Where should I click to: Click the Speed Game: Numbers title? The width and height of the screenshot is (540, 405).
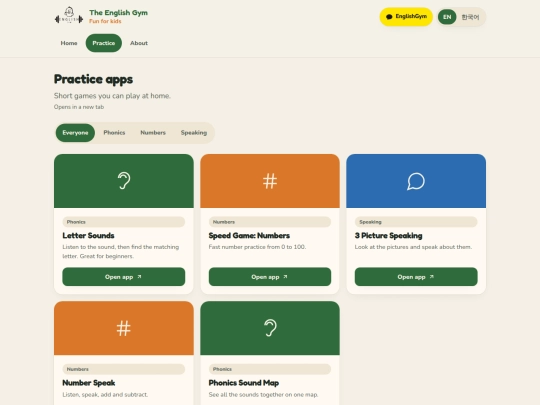coord(249,236)
